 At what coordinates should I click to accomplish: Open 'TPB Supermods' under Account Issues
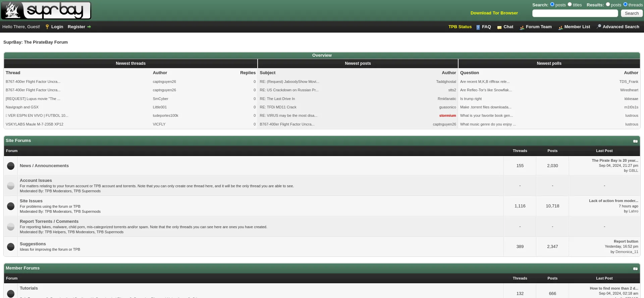[87, 191]
